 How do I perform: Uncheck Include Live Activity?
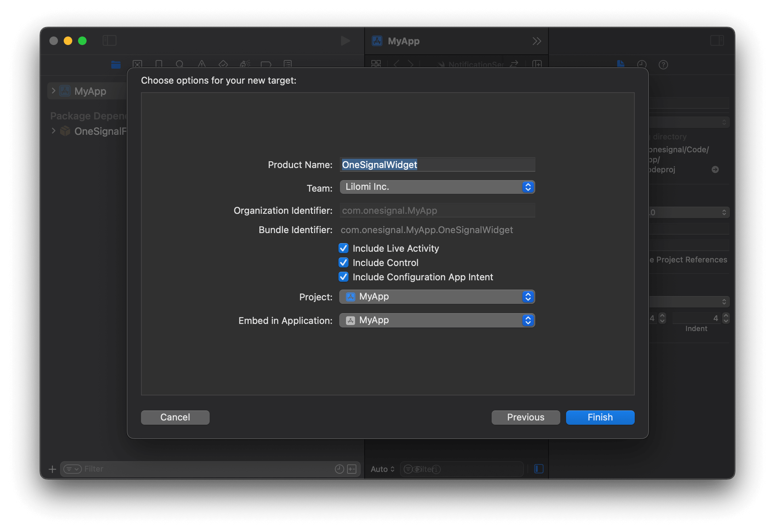click(343, 248)
